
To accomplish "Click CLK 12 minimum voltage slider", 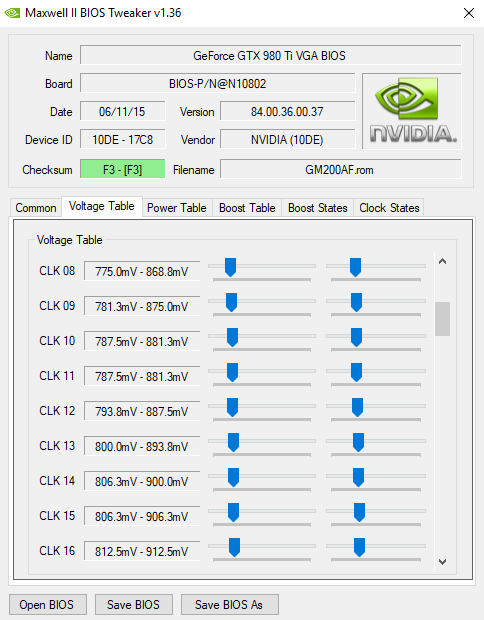I will pos(262,410).
